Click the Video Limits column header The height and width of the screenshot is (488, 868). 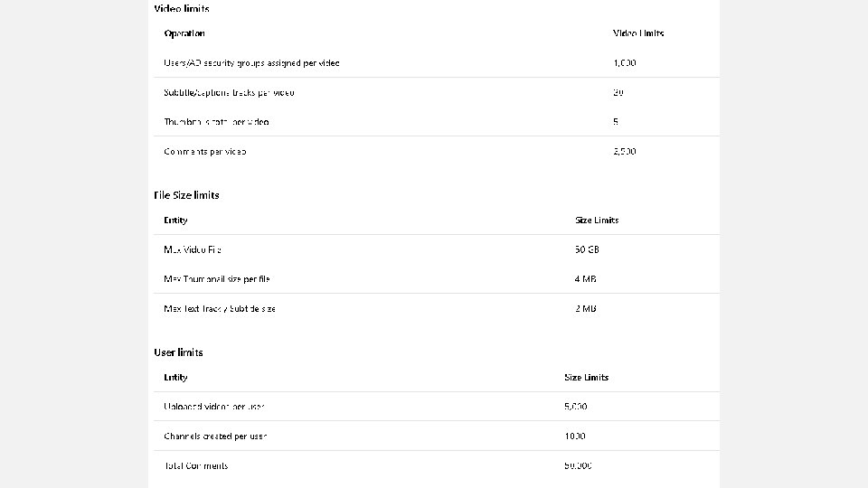(x=638, y=33)
